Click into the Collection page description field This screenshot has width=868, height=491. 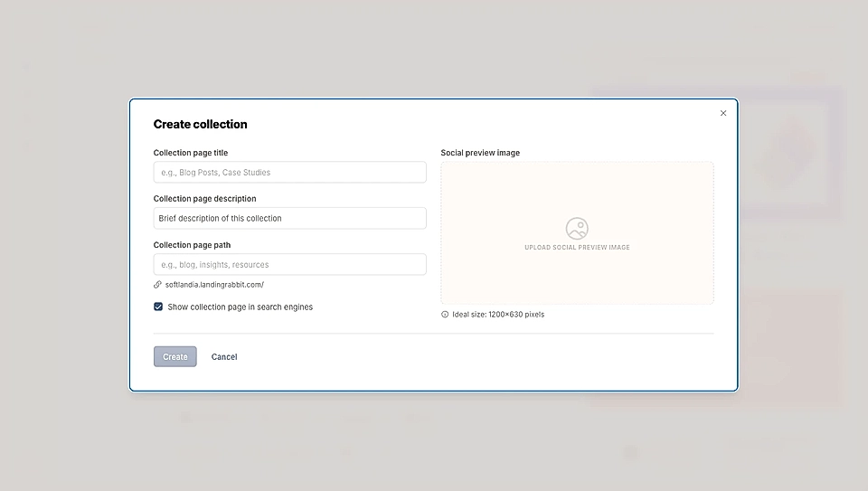point(289,218)
